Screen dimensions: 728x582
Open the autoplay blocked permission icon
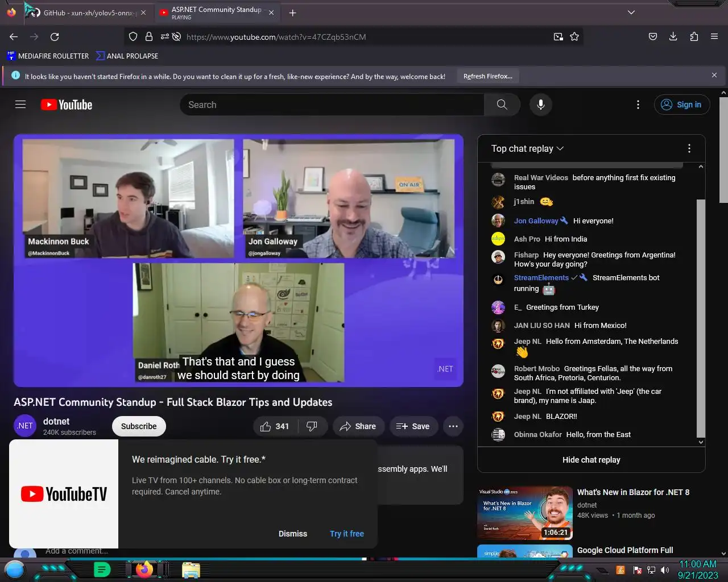tap(177, 36)
